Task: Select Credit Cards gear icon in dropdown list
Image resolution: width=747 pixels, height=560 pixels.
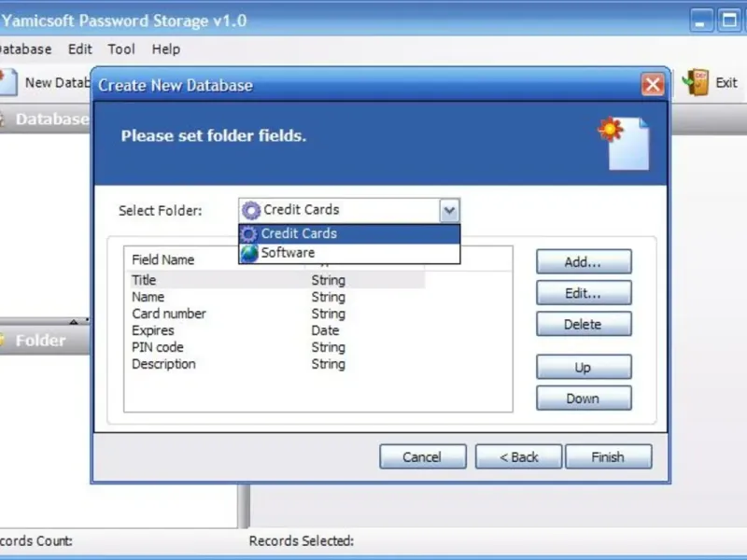Action: click(x=248, y=234)
